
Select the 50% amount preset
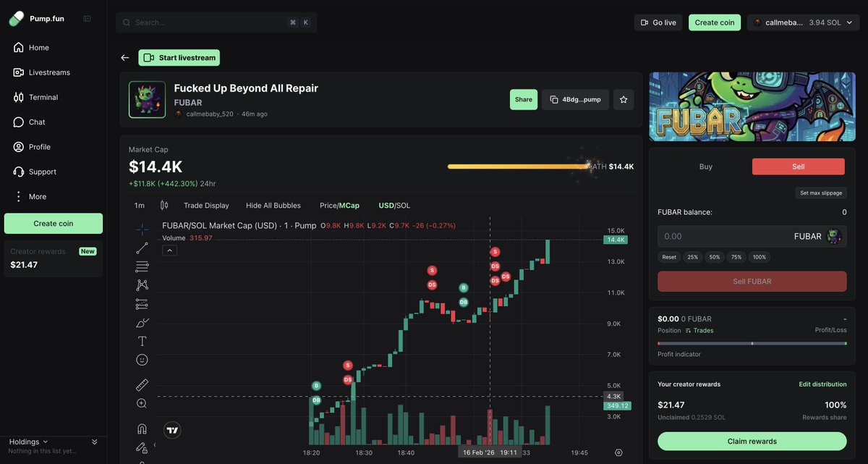[715, 257]
